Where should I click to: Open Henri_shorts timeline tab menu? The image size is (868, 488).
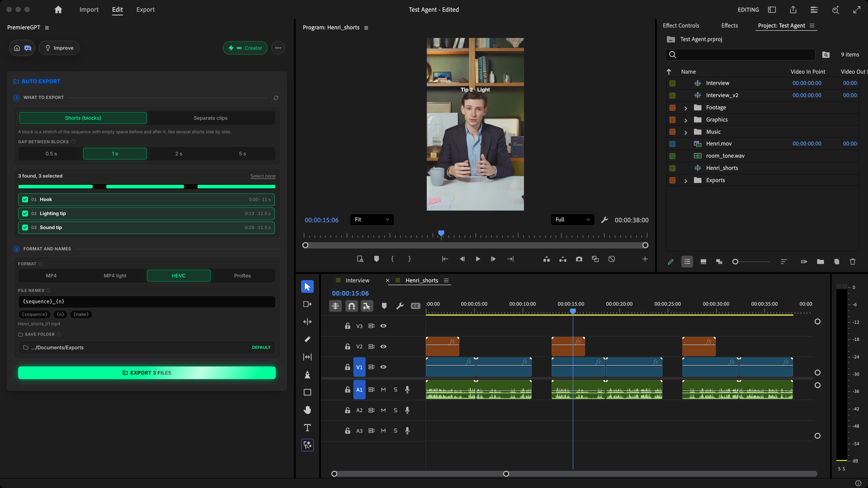point(446,281)
